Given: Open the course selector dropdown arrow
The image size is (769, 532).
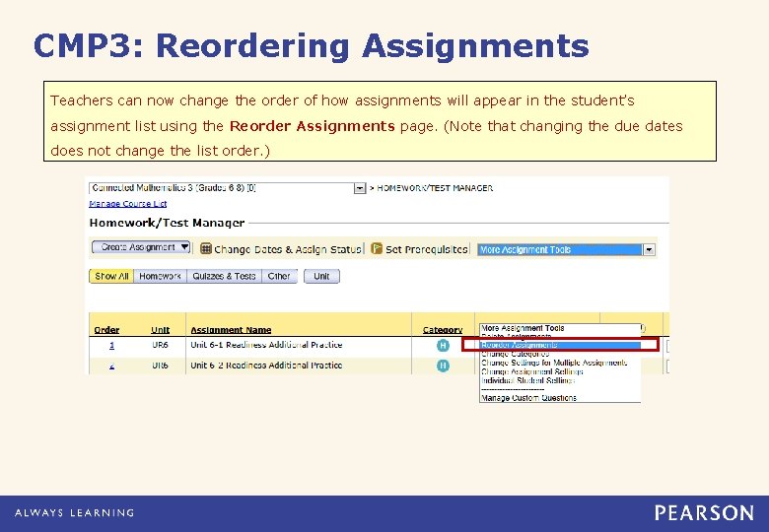Looking at the screenshot, I should tap(360, 188).
